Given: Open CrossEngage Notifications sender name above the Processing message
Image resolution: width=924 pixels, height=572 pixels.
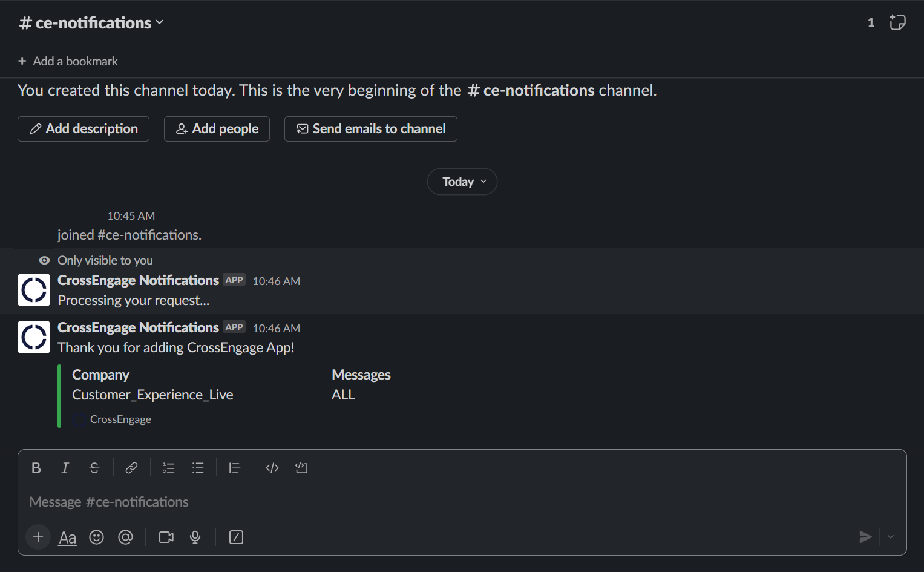Looking at the screenshot, I should [138, 280].
